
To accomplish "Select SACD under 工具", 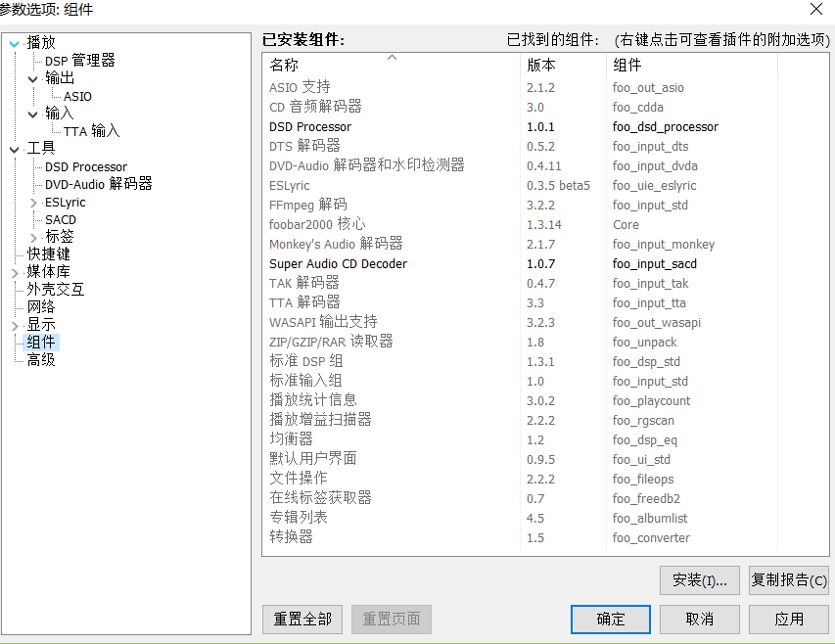I will 60,220.
